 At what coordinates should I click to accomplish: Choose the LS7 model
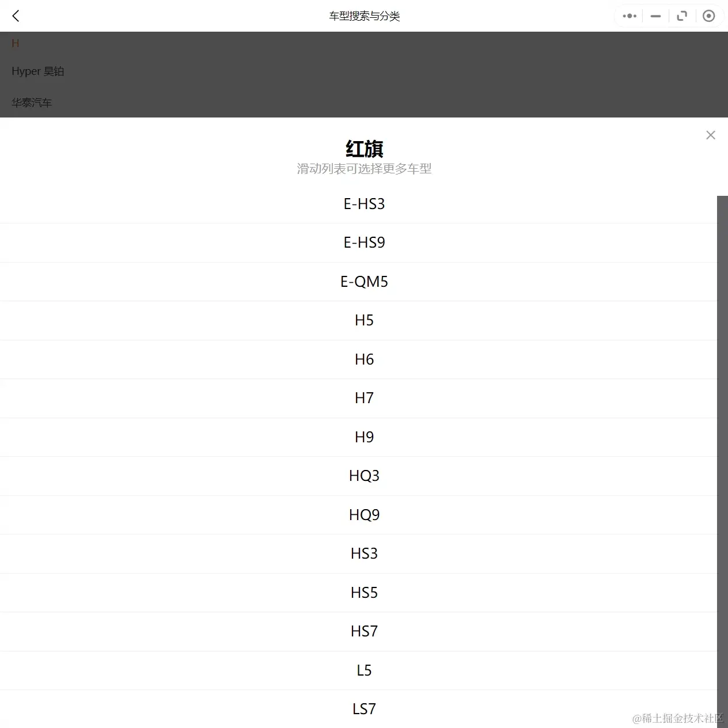click(359, 709)
